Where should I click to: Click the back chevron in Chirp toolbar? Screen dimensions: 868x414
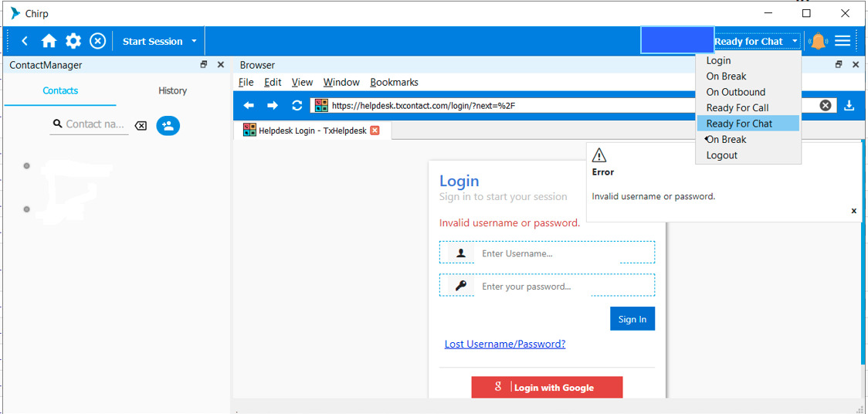(25, 41)
